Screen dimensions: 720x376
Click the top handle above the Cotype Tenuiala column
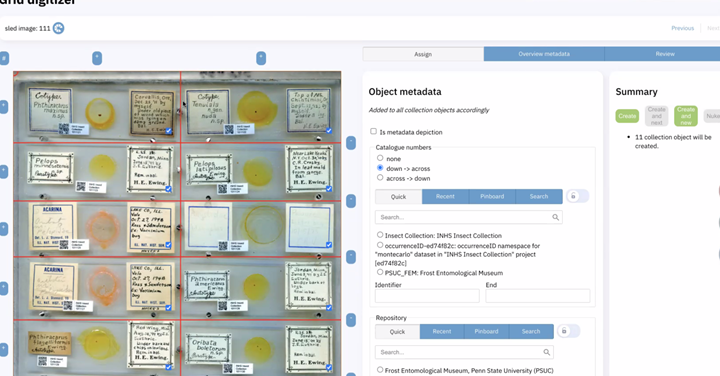(261, 58)
